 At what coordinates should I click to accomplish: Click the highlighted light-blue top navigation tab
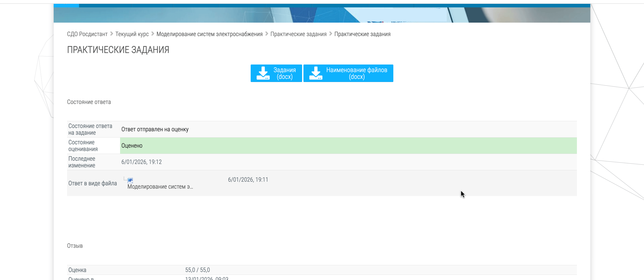pos(66,5)
